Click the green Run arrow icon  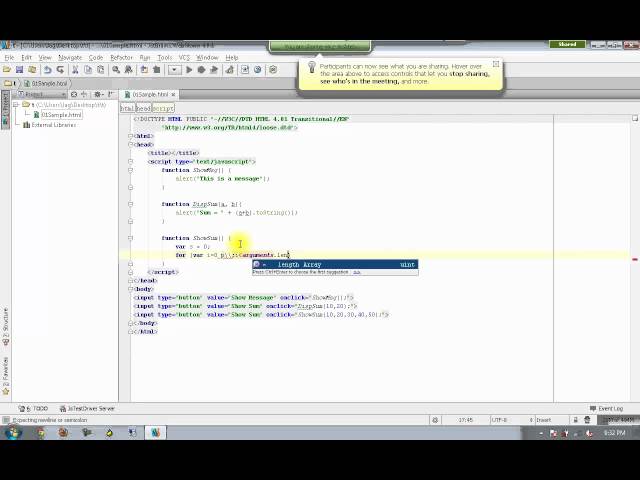tap(189, 70)
